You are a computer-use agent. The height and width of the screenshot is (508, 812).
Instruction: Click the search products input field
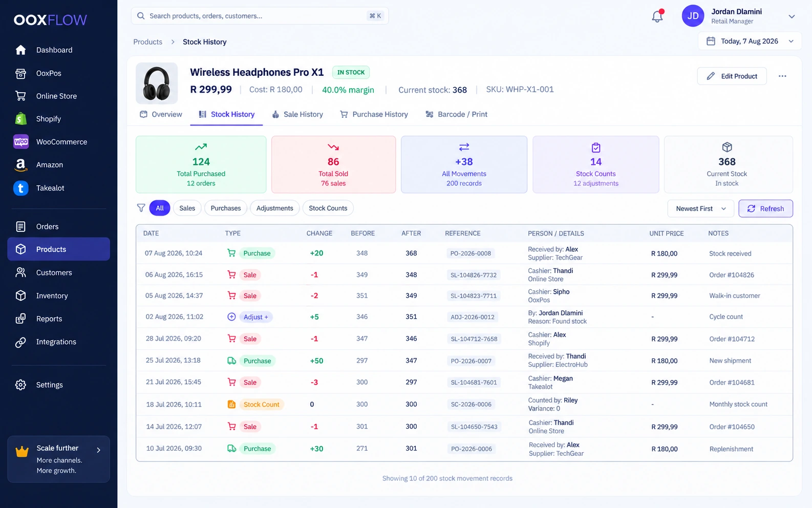pos(260,16)
